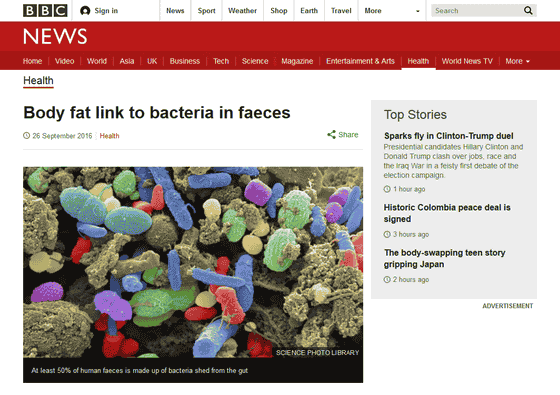Viewport: 560px width, 395px height.
Task: Click the 1 hour ago timestamp
Action: [x=409, y=189]
